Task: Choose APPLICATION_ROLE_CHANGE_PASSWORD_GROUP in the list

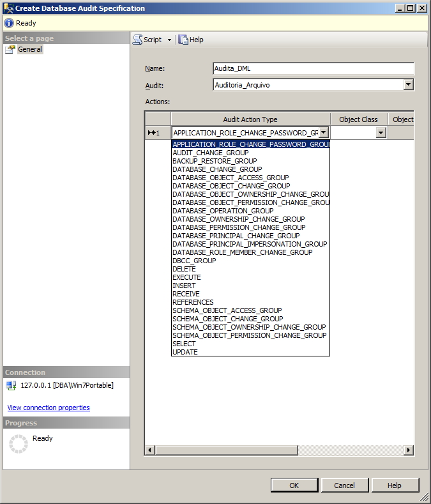Action: (x=251, y=144)
